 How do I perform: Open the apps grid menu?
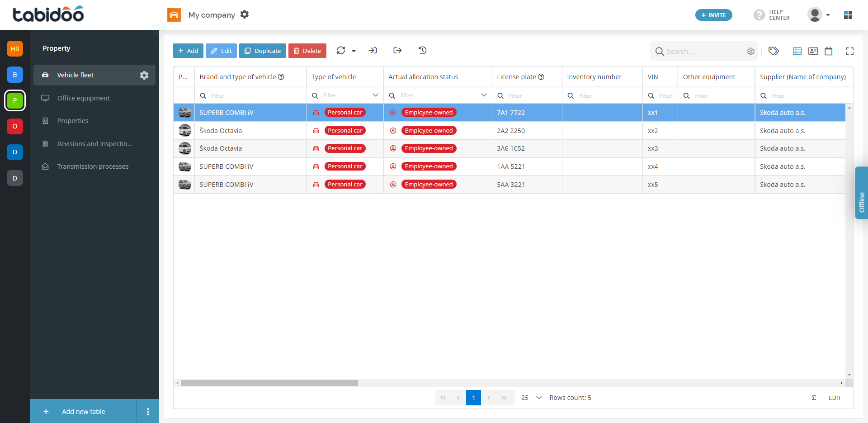848,15
